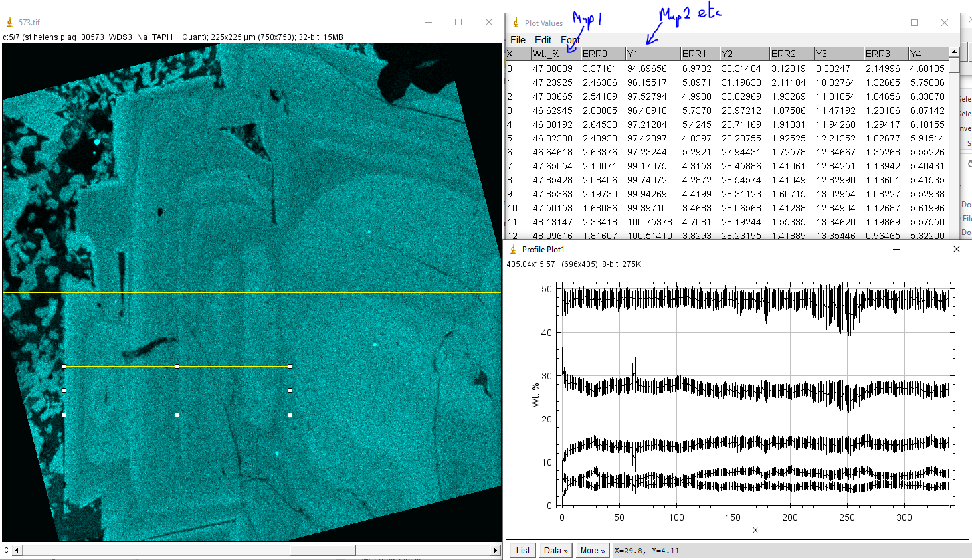Viewport: 972px width, 560px height.
Task: Click the top-left handle of the rectangle selection
Action: [x=64, y=366]
